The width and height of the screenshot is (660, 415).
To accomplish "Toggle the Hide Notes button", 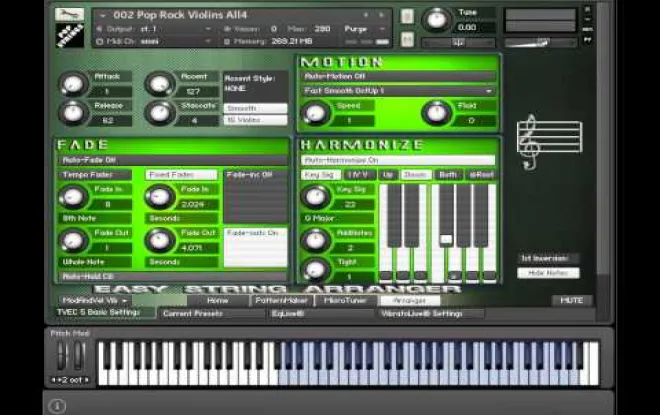I will coord(548,273).
